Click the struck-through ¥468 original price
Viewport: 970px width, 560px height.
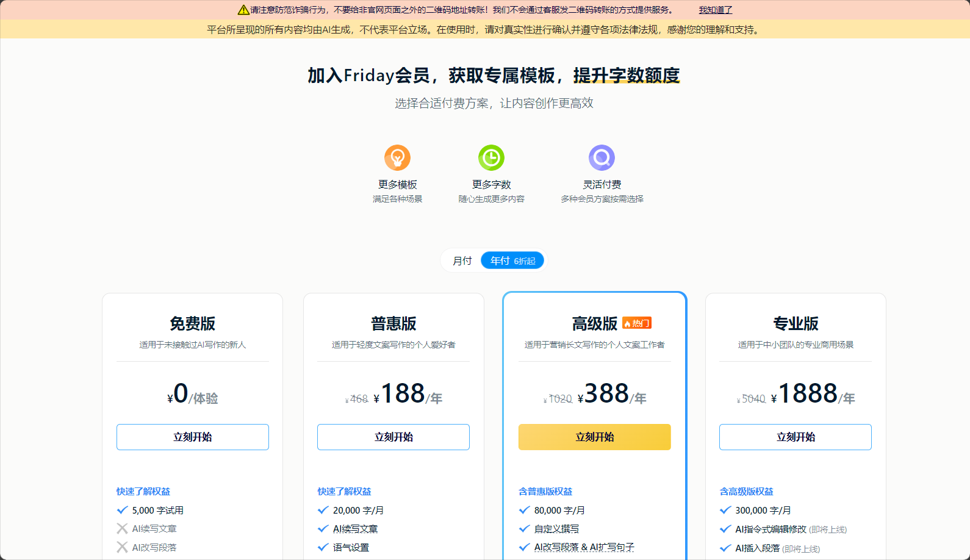coord(357,399)
